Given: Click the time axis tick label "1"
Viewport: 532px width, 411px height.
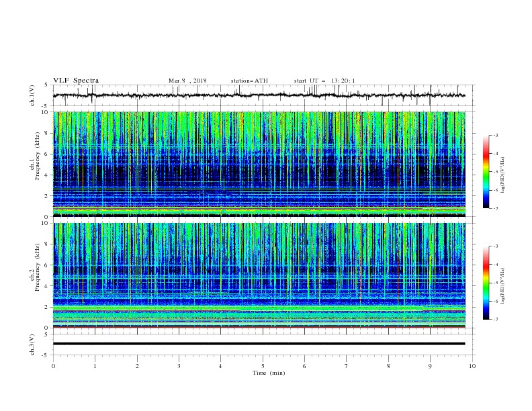Looking at the screenshot, I should tap(95, 366).
